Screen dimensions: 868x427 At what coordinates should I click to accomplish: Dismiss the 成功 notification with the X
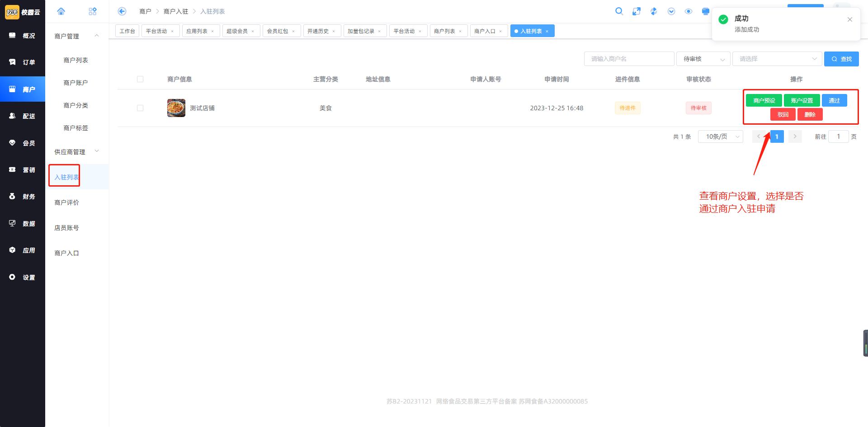click(850, 19)
